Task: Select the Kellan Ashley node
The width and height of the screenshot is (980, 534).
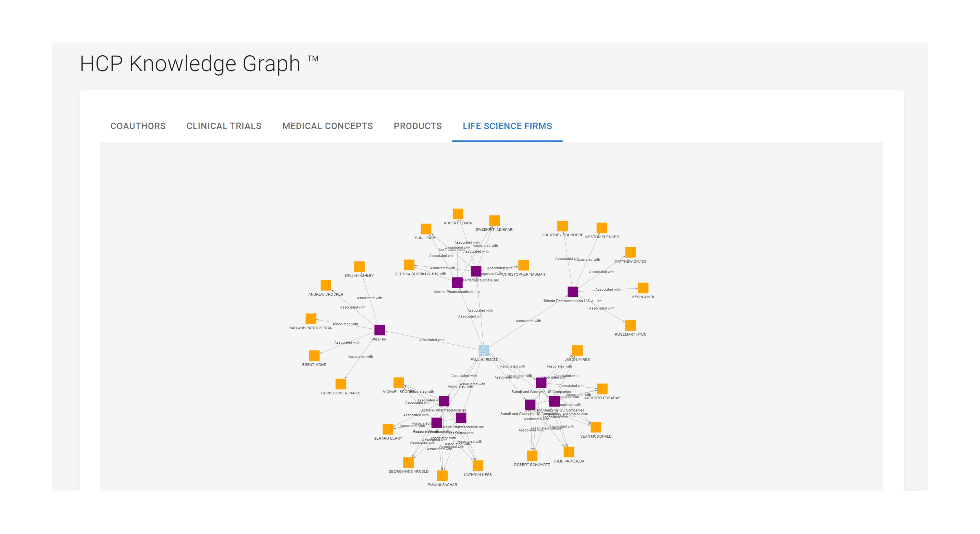Action: 359,266
